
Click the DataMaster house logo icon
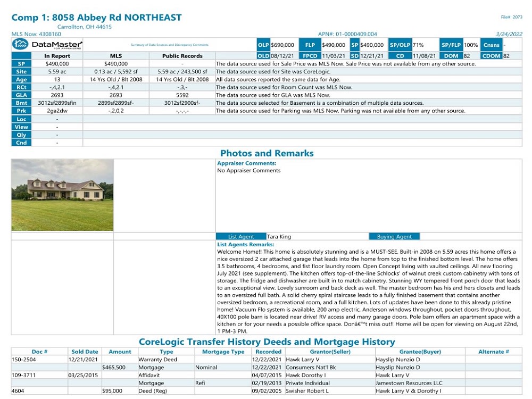point(20,45)
